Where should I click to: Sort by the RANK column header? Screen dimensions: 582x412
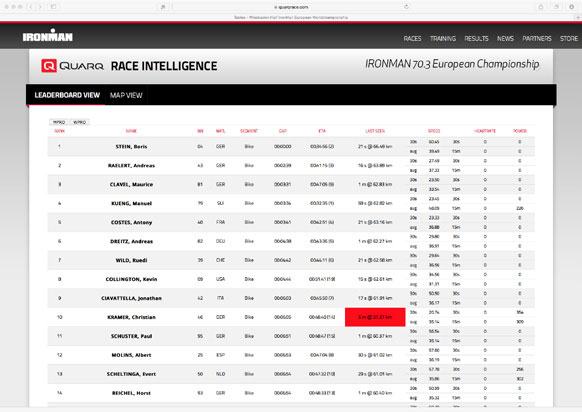59,131
